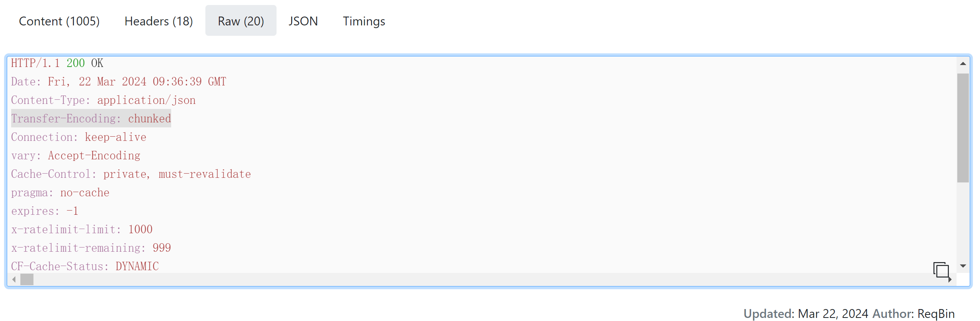Screen dimensions: 980x321
Task: Click the CF-Cache-Status: DYNAMIC line
Action: [x=85, y=266]
